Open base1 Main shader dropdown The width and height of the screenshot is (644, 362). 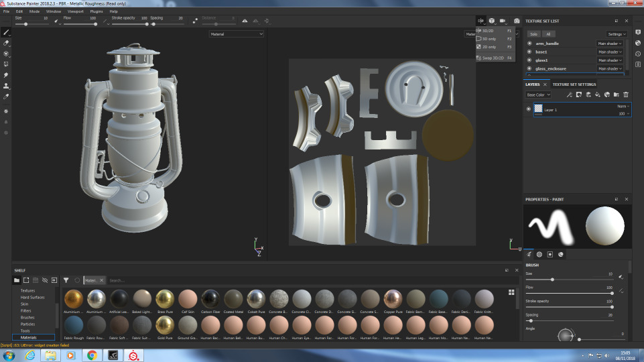point(610,52)
